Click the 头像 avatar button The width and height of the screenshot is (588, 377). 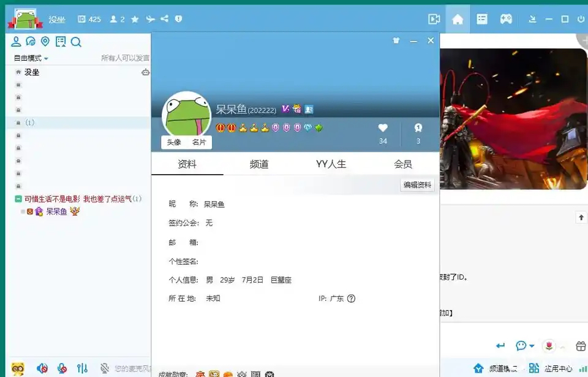point(173,142)
